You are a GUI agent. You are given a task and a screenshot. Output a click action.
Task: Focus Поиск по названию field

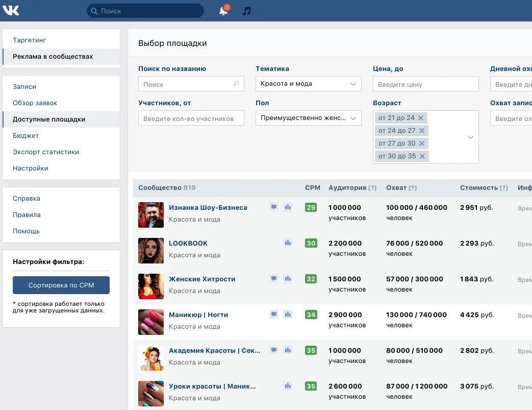tap(191, 84)
